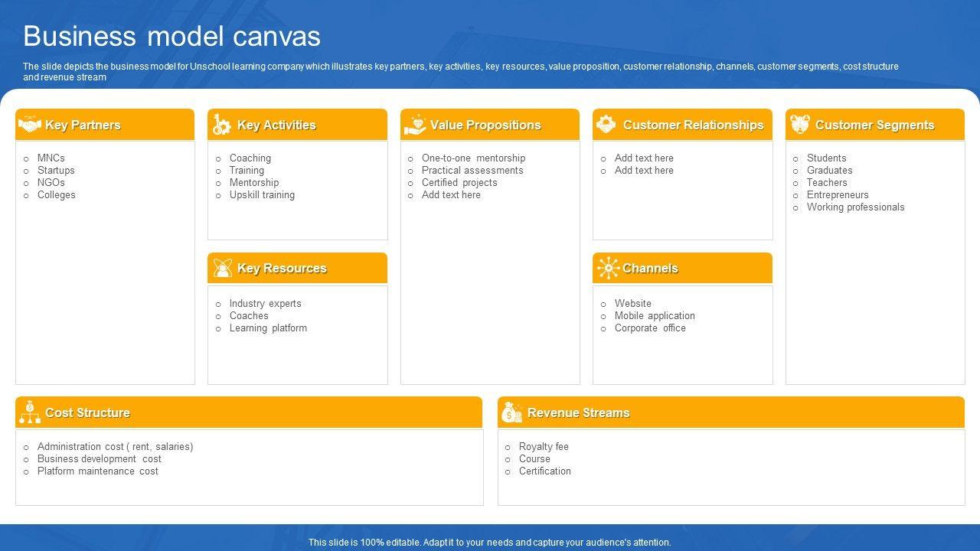
Task: Select 'Platform maintenance cost' entry
Action: (x=97, y=471)
